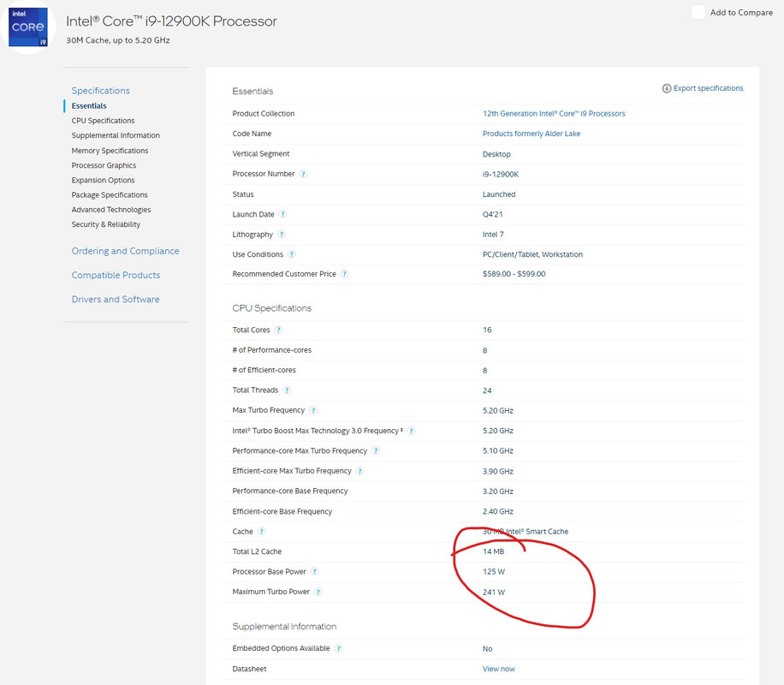The height and width of the screenshot is (685, 784).
Task: Click the PC/Client/Tablet, Workstation value
Action: [x=532, y=254]
